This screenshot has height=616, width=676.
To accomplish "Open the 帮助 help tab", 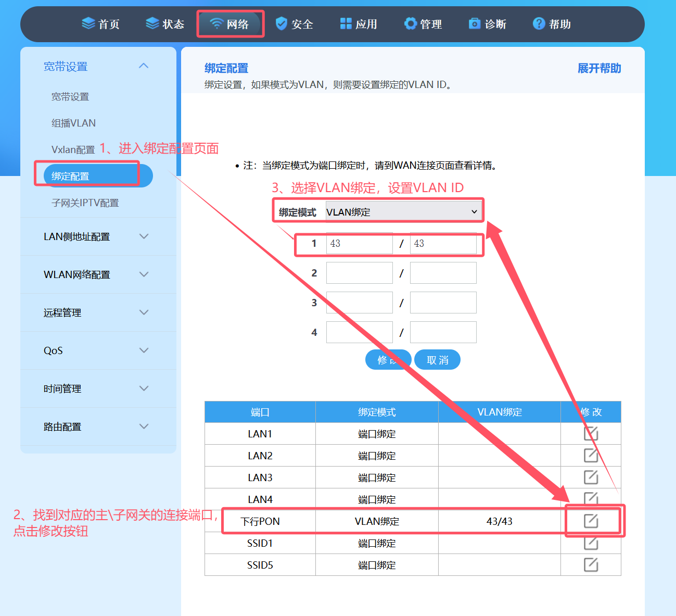I will point(552,24).
